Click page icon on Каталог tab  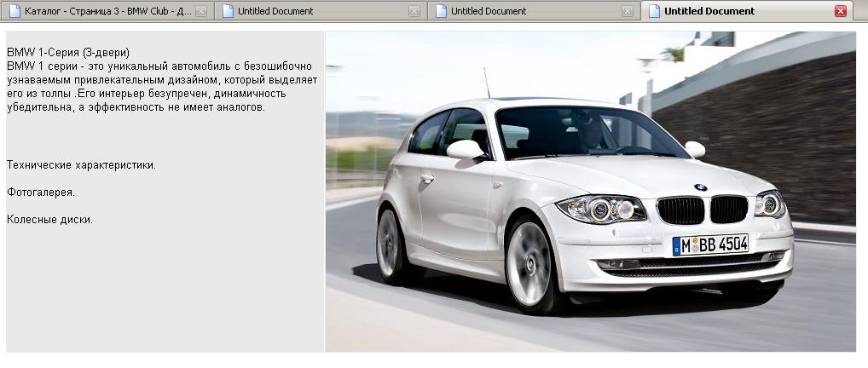(x=14, y=11)
